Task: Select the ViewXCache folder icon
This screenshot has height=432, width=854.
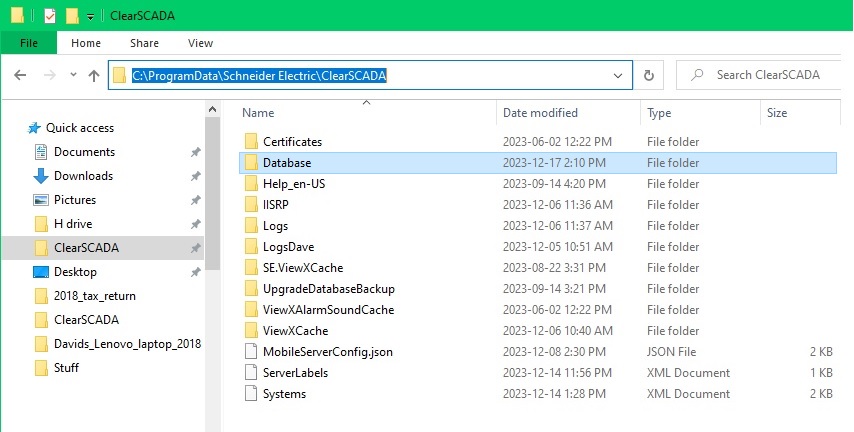Action: [x=251, y=331]
